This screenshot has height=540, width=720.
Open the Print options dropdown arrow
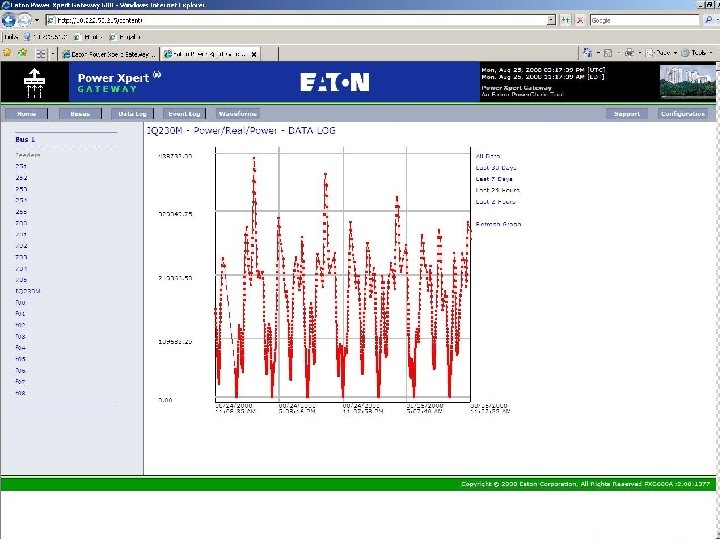639,53
